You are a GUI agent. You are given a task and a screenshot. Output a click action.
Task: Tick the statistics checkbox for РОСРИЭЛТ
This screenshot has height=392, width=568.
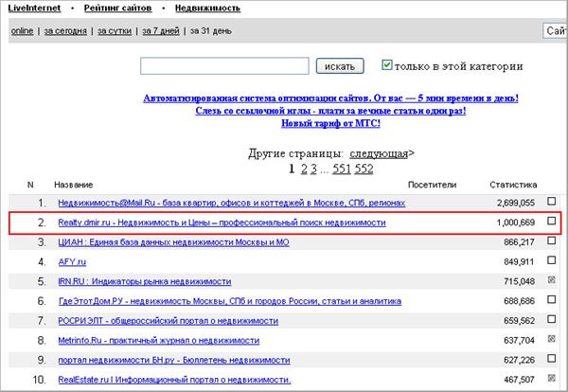[x=551, y=319]
